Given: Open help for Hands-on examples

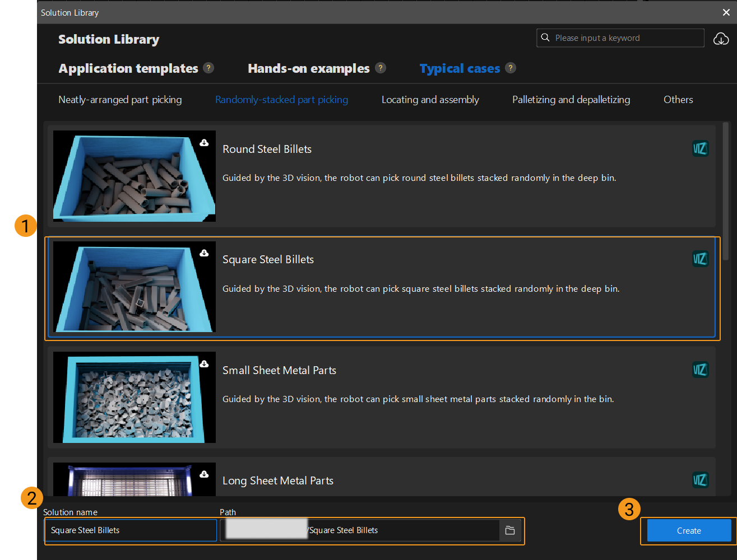Looking at the screenshot, I should pyautogui.click(x=381, y=68).
